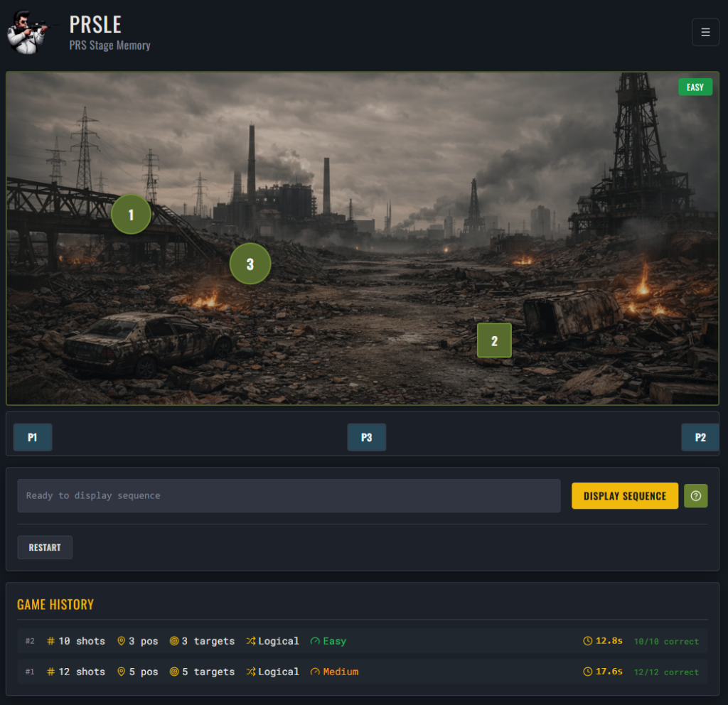Choose shooting position P1
728x705 pixels.
(33, 437)
